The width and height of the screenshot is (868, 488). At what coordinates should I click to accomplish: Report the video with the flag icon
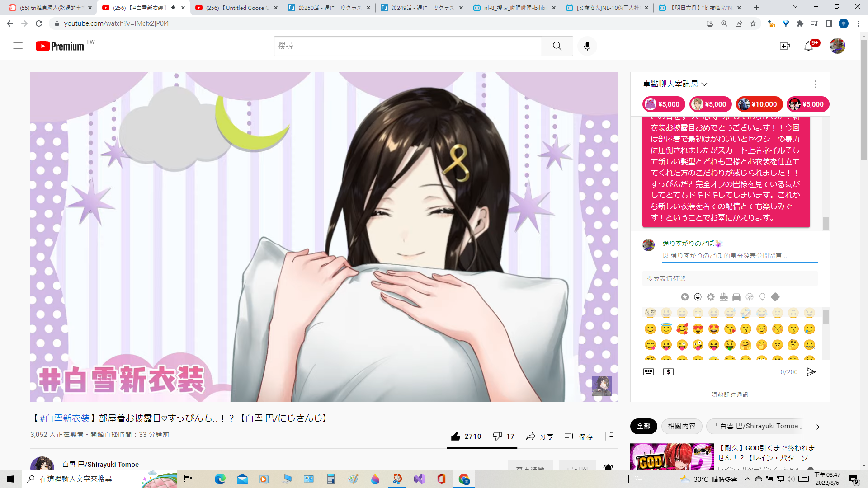coord(609,436)
